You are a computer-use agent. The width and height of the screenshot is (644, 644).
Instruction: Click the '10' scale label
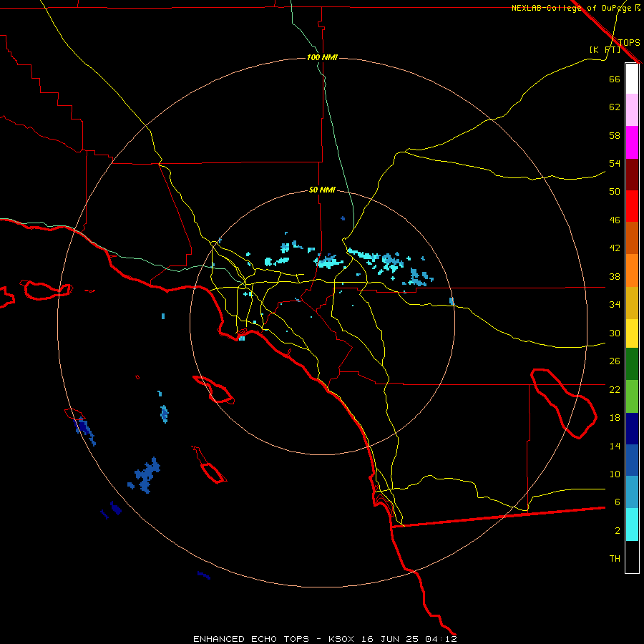615,474
